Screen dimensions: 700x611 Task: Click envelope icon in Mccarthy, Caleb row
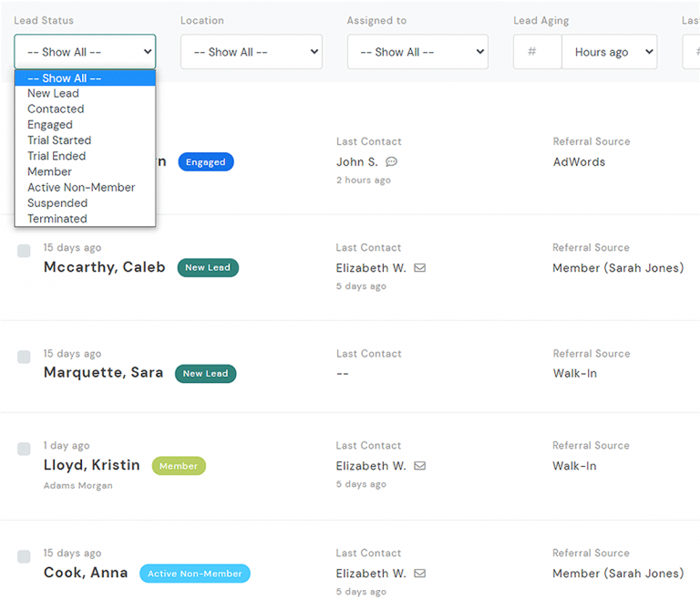[420, 268]
